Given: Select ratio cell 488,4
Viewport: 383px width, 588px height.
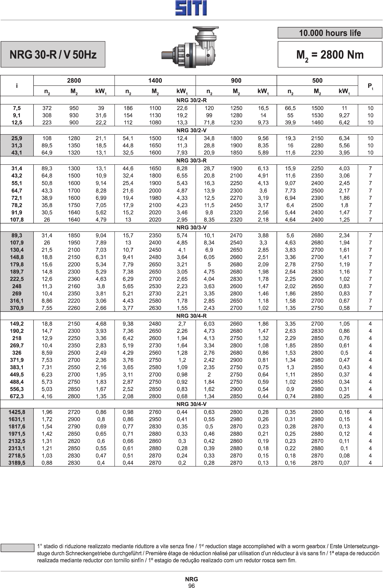Looking at the screenshot, I should [x=17, y=382].
